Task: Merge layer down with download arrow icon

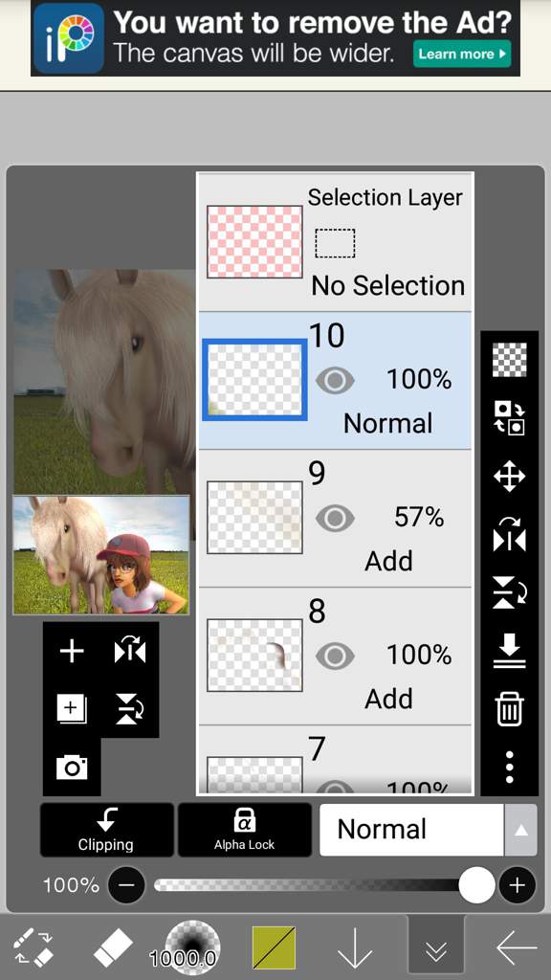Action: point(509,651)
